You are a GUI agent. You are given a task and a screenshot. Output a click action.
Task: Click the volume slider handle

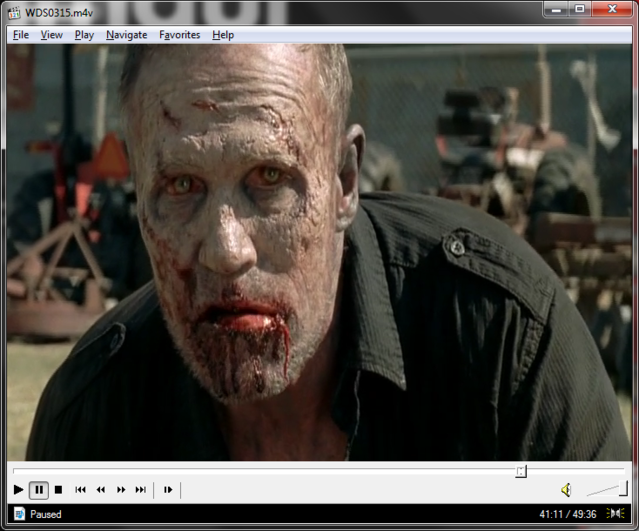pos(623,488)
